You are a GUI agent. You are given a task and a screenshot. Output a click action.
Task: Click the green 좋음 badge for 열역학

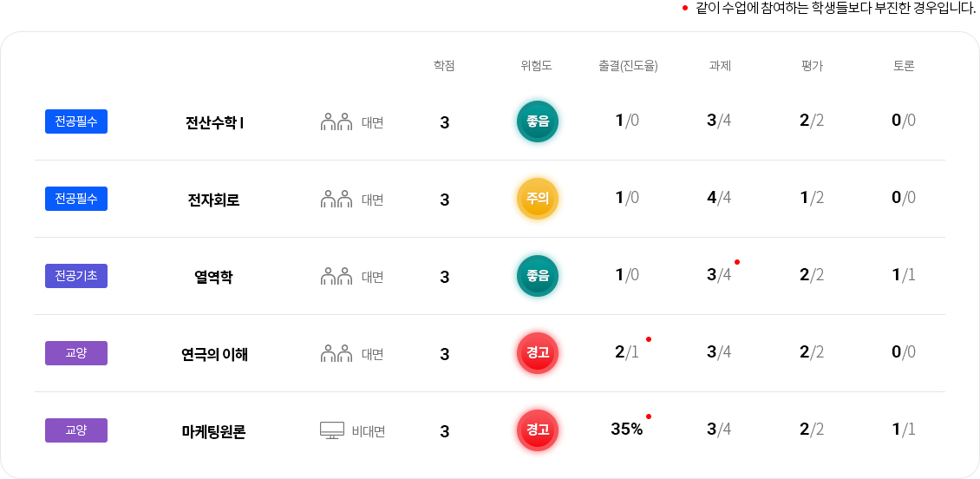(538, 276)
